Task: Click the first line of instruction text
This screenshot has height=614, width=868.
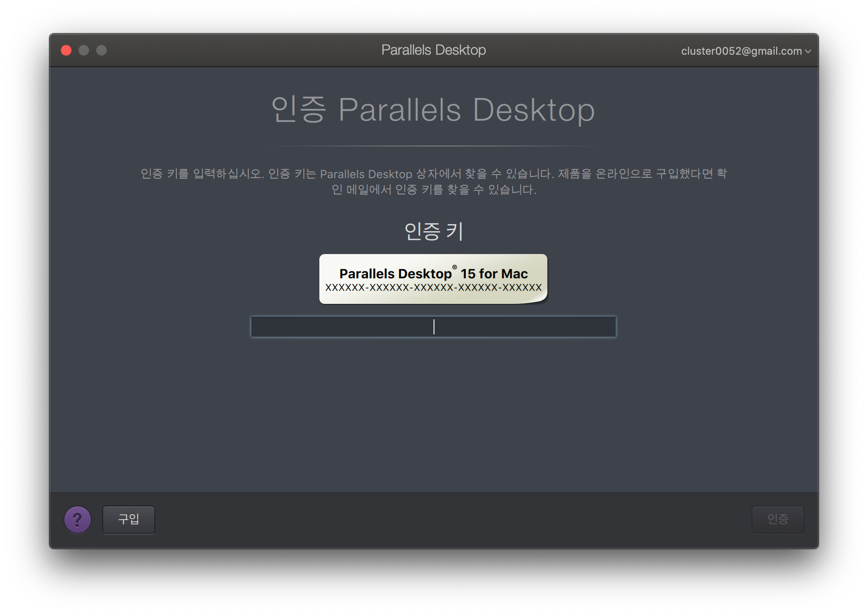Action: pos(433,174)
